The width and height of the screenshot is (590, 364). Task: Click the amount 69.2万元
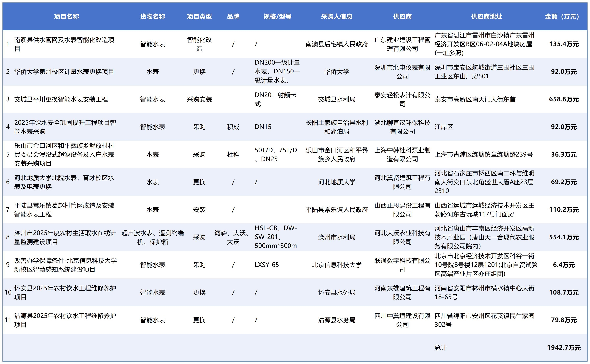564,182
